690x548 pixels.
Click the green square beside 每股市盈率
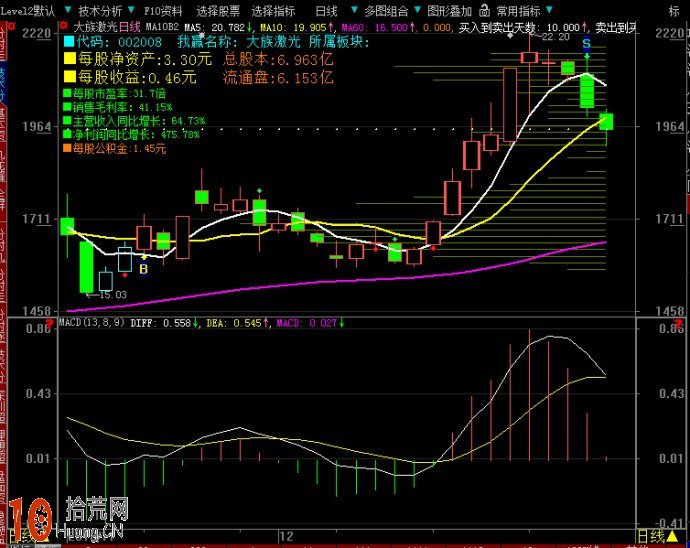[66, 93]
